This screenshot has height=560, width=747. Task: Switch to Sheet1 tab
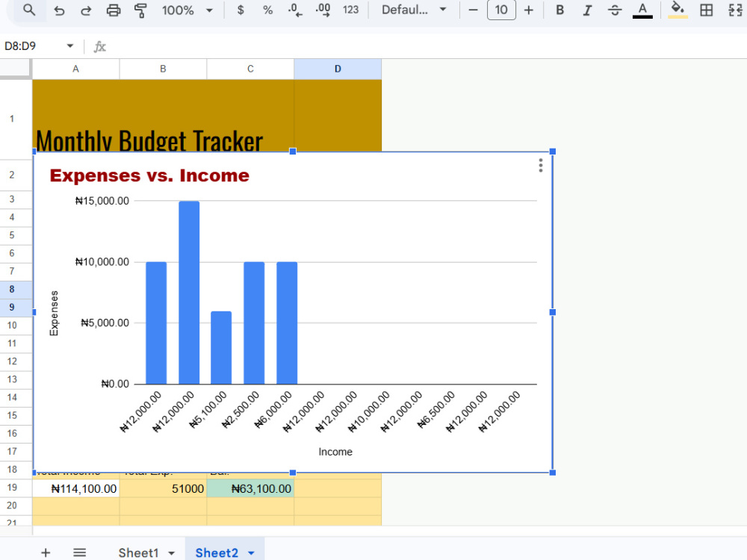tap(138, 553)
